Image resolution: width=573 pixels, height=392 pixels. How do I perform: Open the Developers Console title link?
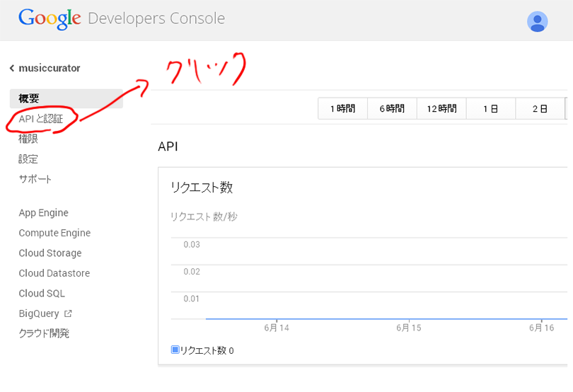(x=156, y=18)
